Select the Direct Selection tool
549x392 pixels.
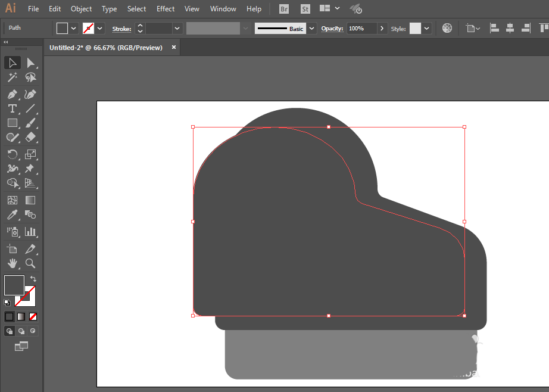[30, 63]
